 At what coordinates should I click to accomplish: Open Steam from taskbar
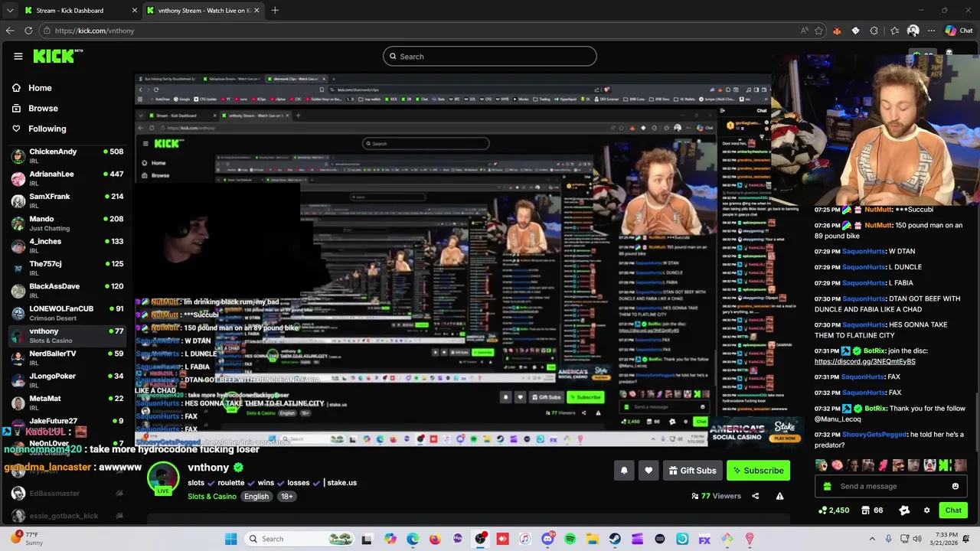click(x=615, y=539)
